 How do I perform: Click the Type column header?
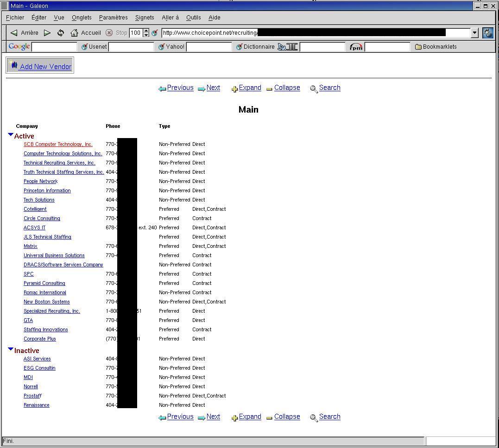pyautogui.click(x=164, y=126)
